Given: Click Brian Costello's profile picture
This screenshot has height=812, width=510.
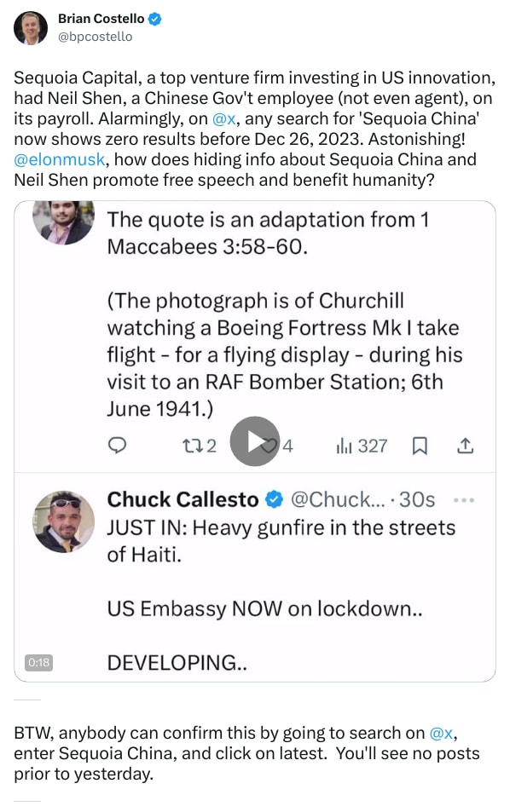Looking at the screenshot, I should click(x=31, y=27).
